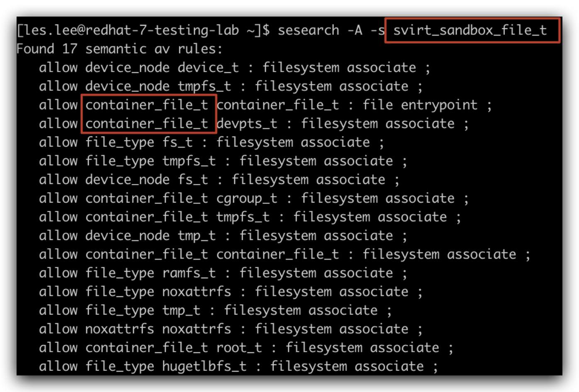
Task: Click the 'device_t : filesystem associate' rule
Action: point(297,68)
